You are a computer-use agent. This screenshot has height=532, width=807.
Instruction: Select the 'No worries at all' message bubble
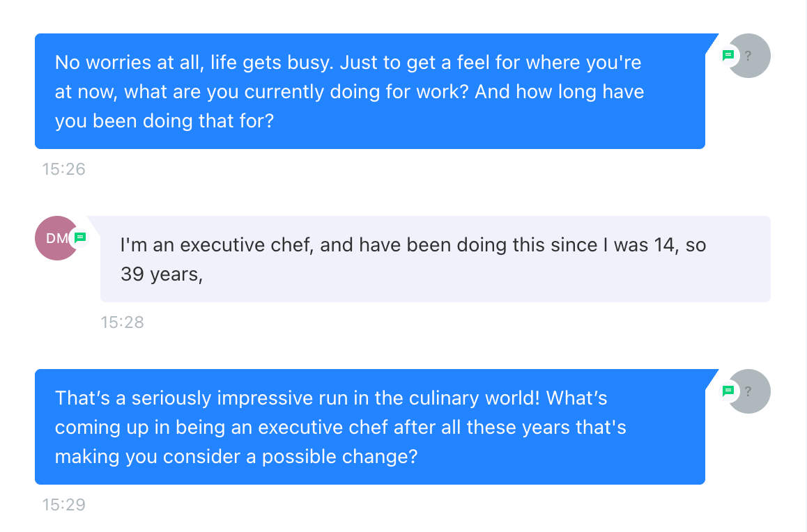[x=369, y=91]
